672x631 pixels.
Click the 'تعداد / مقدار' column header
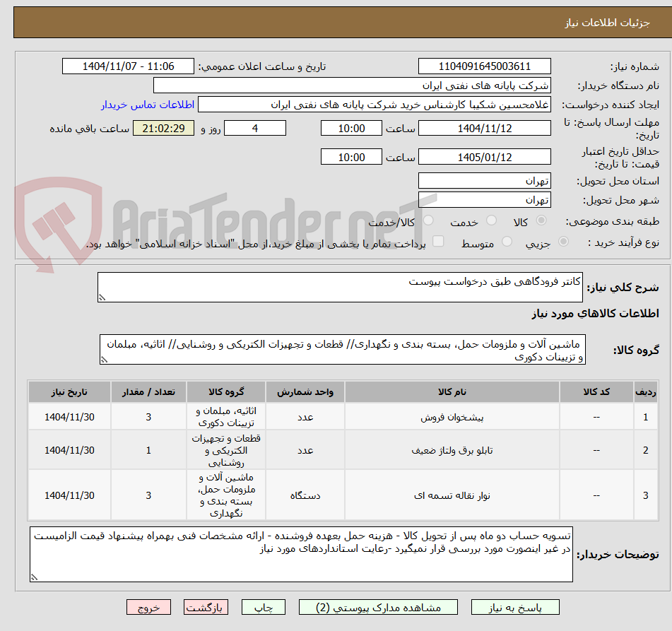[x=148, y=391]
